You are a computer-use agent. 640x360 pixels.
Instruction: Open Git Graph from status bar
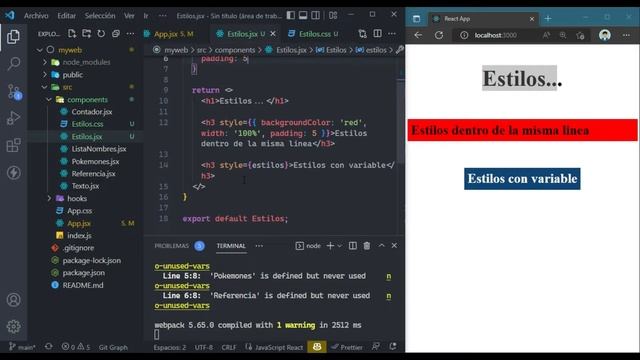[113, 347]
